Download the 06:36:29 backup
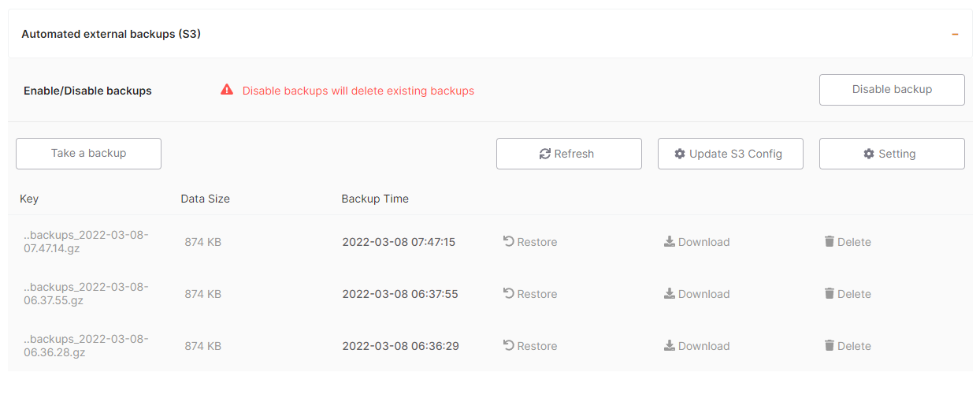The image size is (980, 398). point(696,346)
